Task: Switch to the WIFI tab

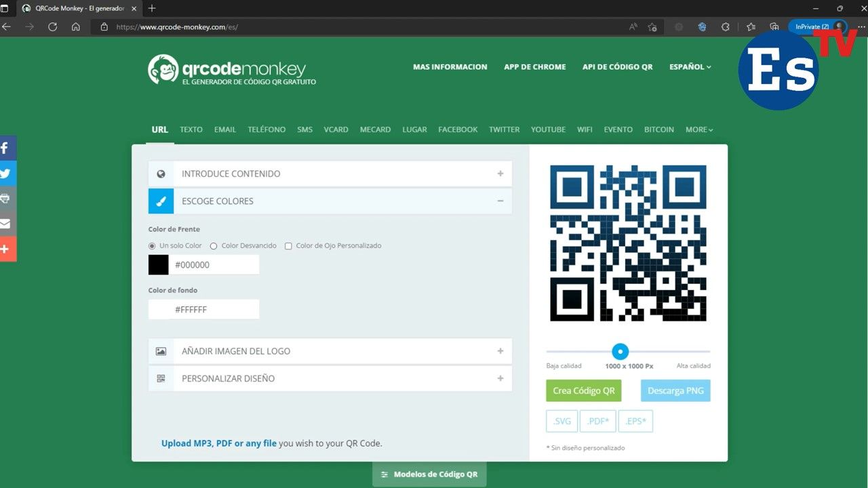Action: 585,129
